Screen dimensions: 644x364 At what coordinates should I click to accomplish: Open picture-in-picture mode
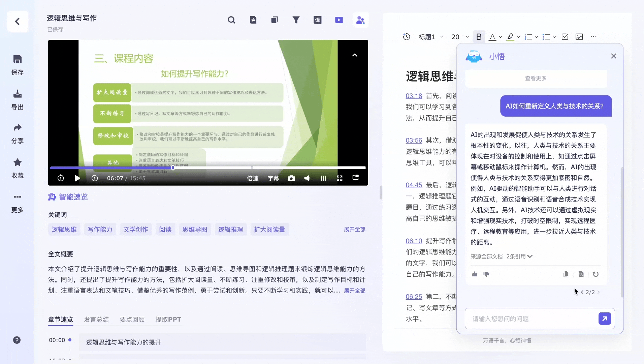(x=356, y=178)
